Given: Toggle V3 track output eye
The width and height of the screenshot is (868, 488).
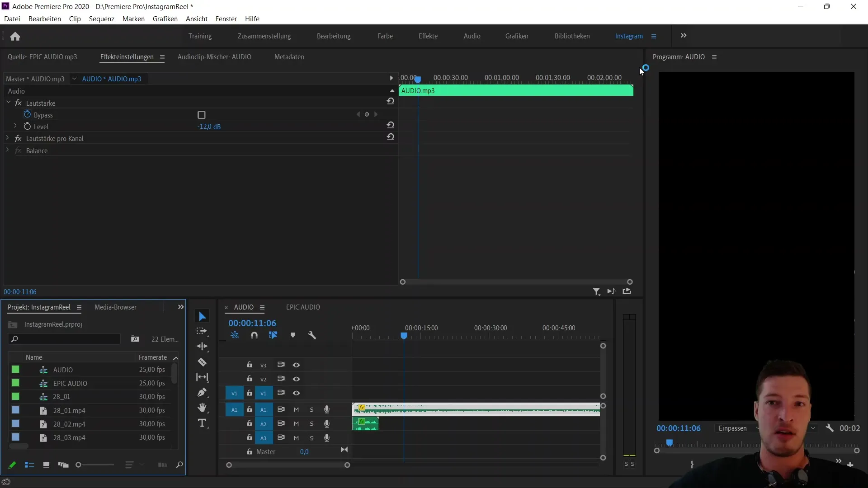Looking at the screenshot, I should tap(297, 365).
